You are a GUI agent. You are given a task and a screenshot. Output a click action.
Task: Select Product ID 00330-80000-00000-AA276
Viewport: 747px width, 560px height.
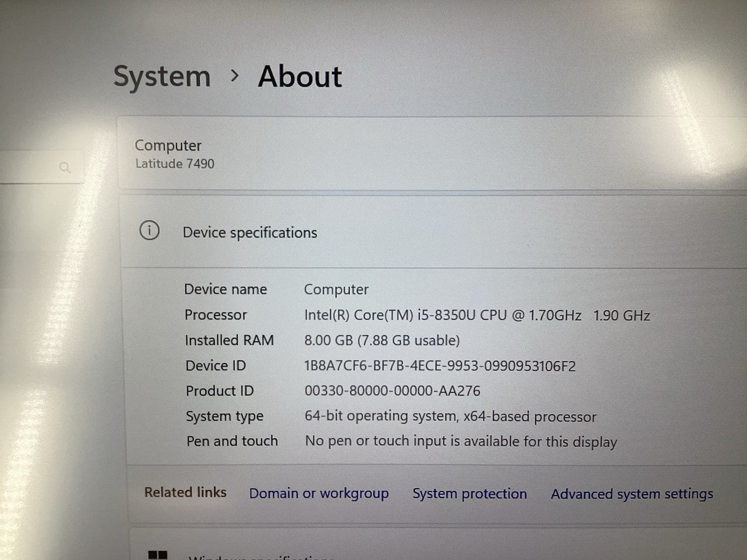tap(392, 391)
